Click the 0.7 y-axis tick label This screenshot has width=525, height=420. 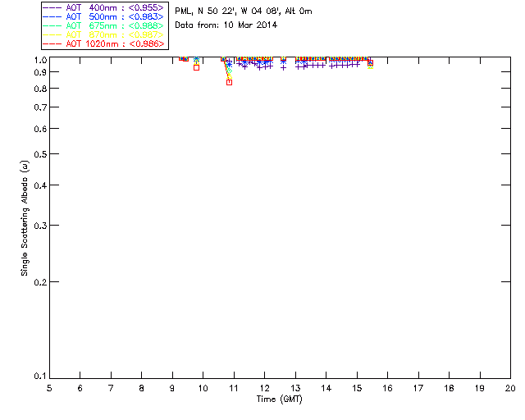pos(40,107)
